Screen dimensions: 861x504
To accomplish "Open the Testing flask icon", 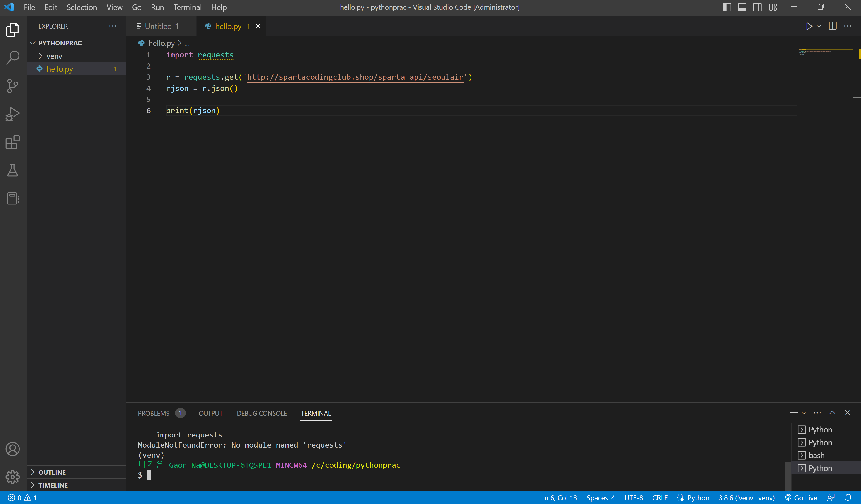I will point(13,170).
